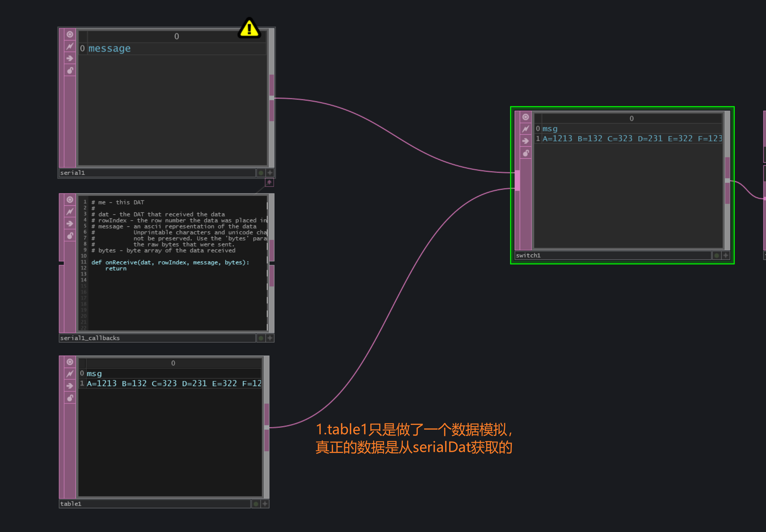766x532 pixels.
Task: Expand parameters with the plus icon on table1
Action: point(264,504)
